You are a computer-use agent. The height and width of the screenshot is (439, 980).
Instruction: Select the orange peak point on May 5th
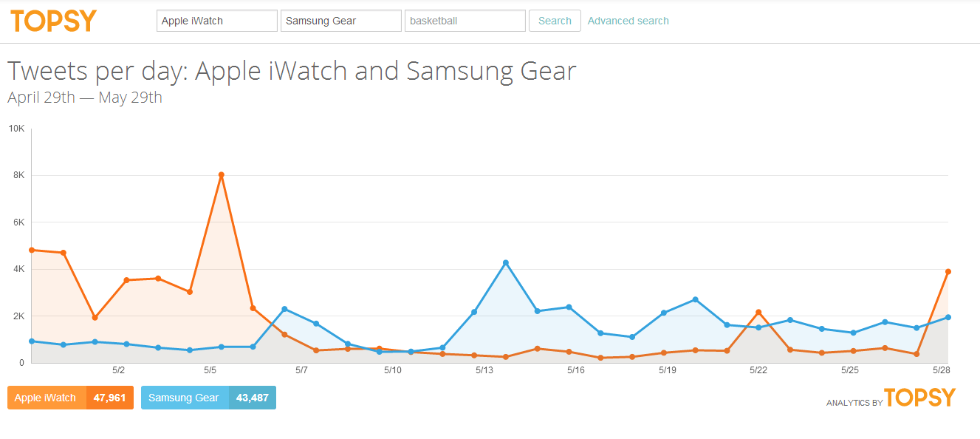pos(222,175)
